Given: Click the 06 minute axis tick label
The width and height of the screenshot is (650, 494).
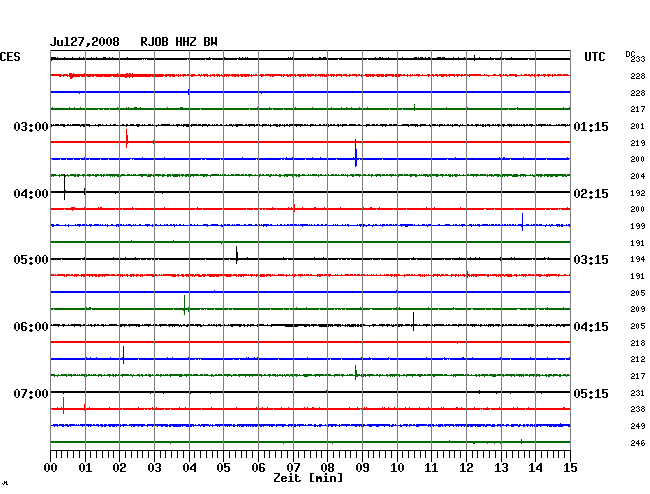Looking at the screenshot, I should pyautogui.click(x=258, y=468).
